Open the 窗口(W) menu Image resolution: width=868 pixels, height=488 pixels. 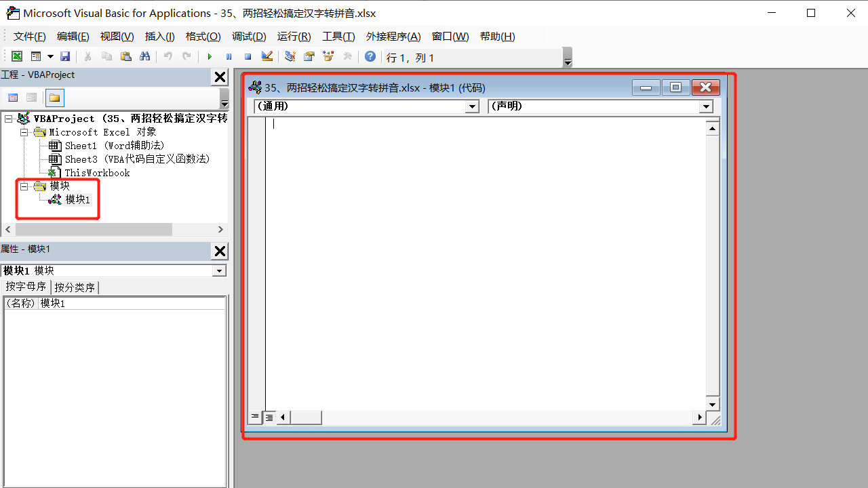(x=450, y=37)
